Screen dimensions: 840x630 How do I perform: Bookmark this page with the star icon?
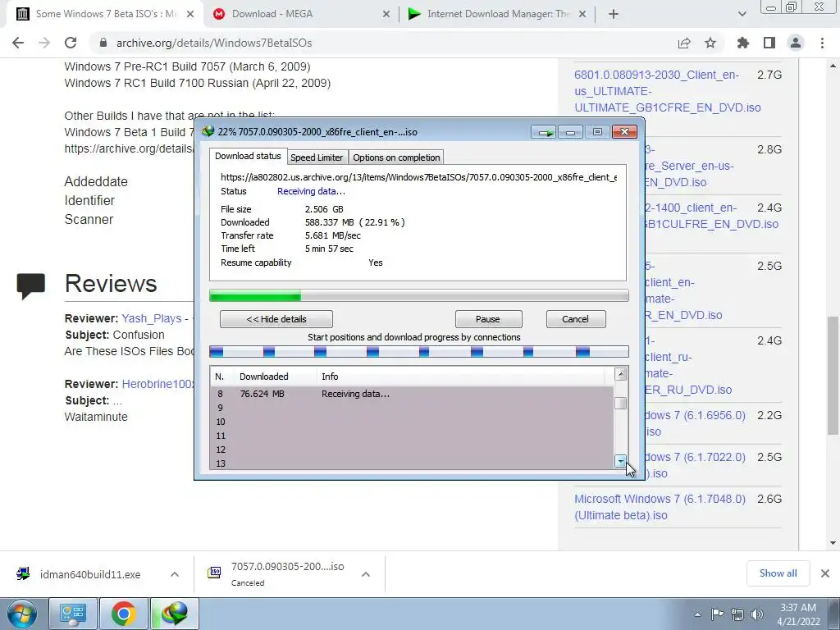pos(710,43)
